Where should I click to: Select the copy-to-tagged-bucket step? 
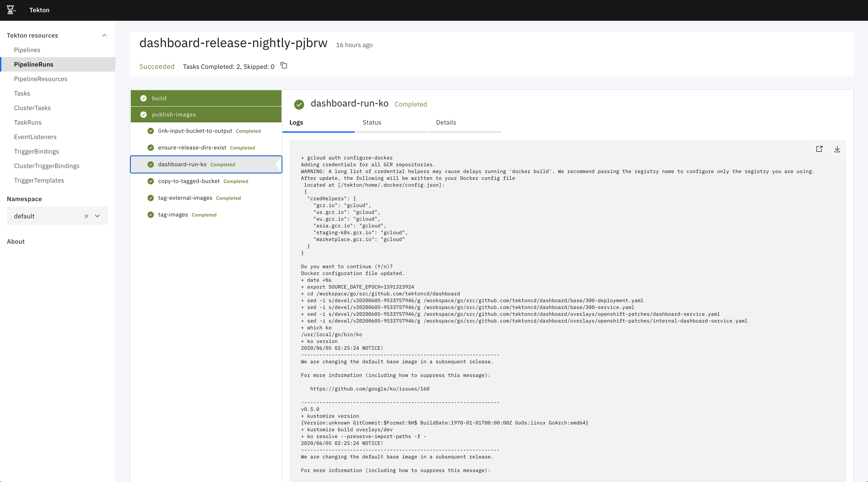click(189, 181)
